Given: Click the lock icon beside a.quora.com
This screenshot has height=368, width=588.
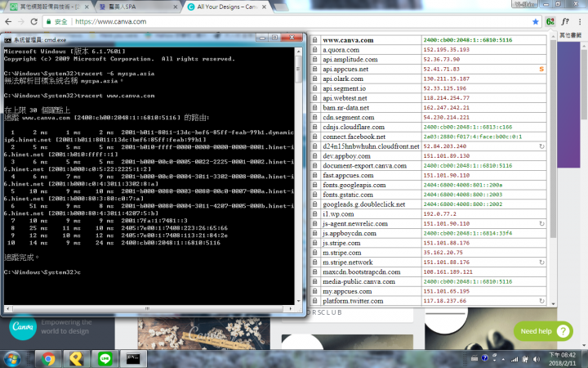Looking at the screenshot, I should tap(315, 50).
